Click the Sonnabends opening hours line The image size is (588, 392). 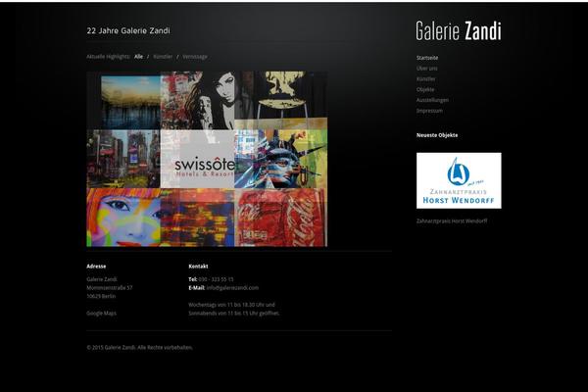click(234, 313)
